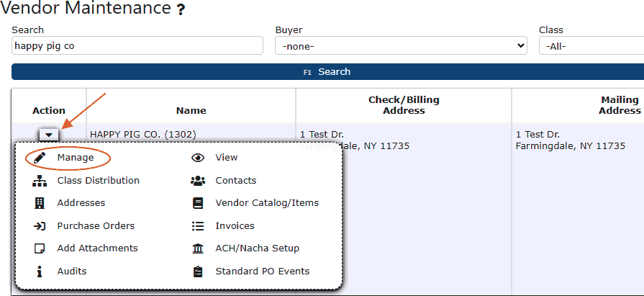Viewport: 644px width, 296px height.
Task: Click the Vendor Catalog book icon
Action: pyautogui.click(x=198, y=204)
